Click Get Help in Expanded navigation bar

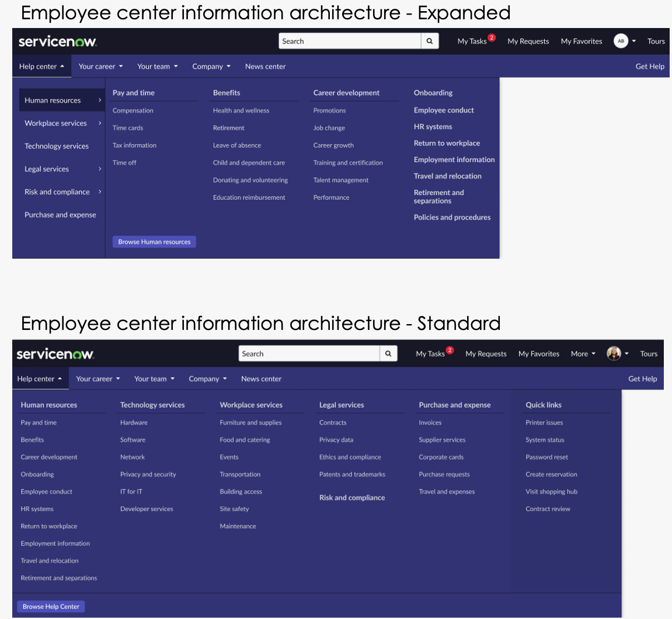[x=650, y=67]
